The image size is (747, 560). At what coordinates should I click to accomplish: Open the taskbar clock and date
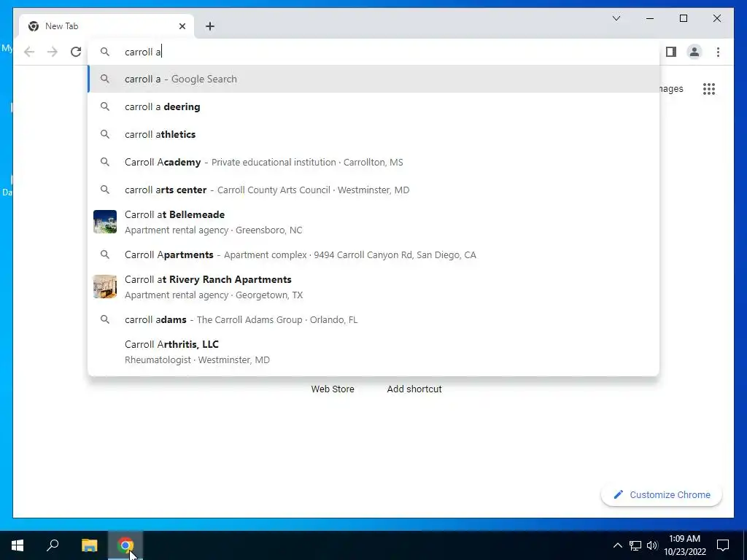tap(684, 545)
